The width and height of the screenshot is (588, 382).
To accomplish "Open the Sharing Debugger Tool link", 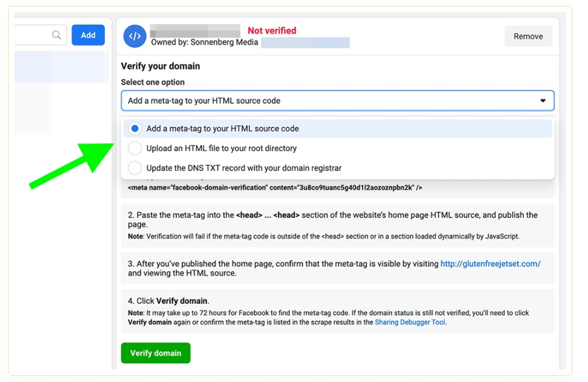I will click(x=410, y=322).
